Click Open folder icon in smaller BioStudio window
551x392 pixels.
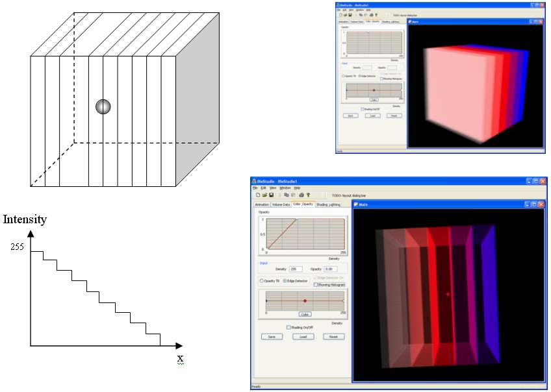(345, 15)
